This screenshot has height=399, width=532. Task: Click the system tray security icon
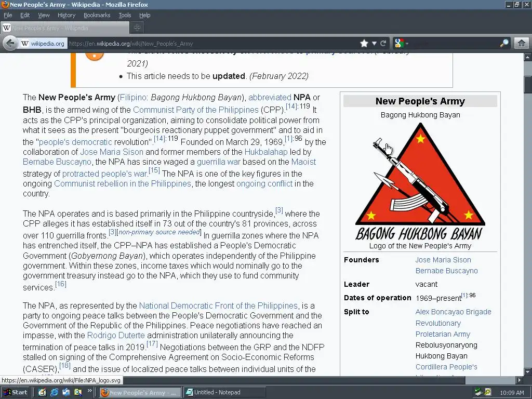[488, 392]
